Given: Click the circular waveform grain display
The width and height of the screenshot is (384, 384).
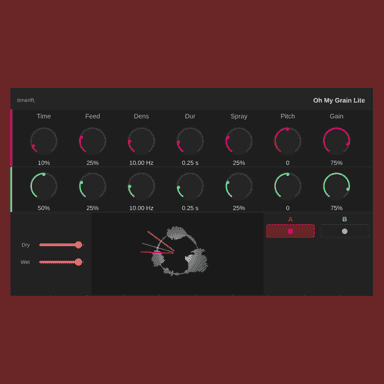Looking at the screenshot, I should coord(177,254).
